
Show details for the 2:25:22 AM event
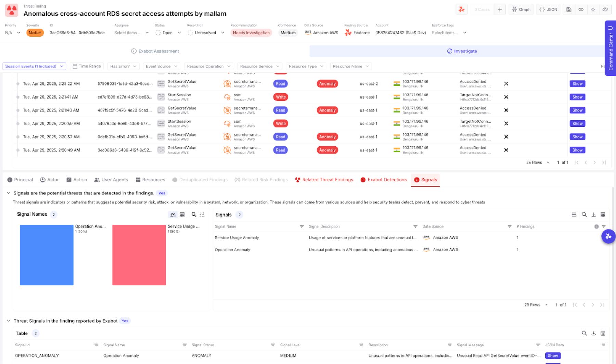pos(577,84)
